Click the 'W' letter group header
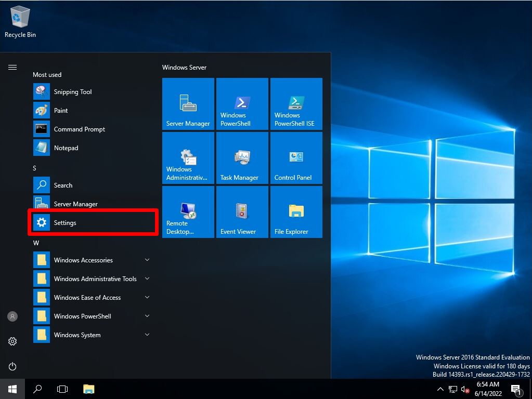532x399 pixels. pyautogui.click(x=36, y=243)
